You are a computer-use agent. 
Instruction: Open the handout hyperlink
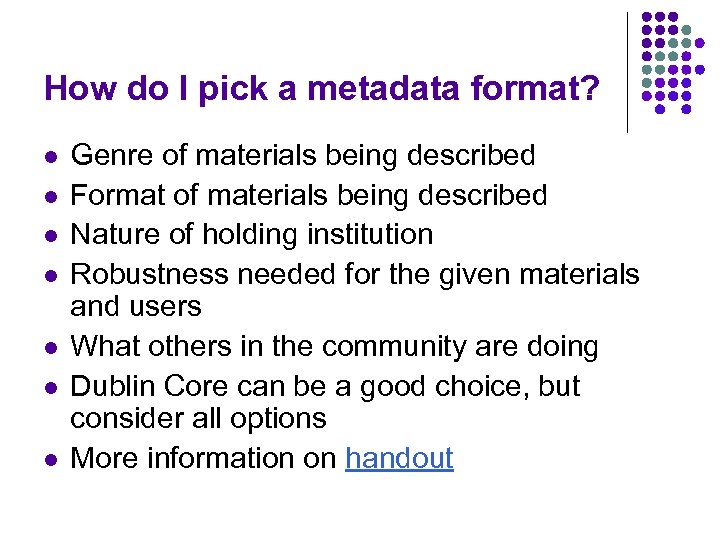[x=399, y=459]
